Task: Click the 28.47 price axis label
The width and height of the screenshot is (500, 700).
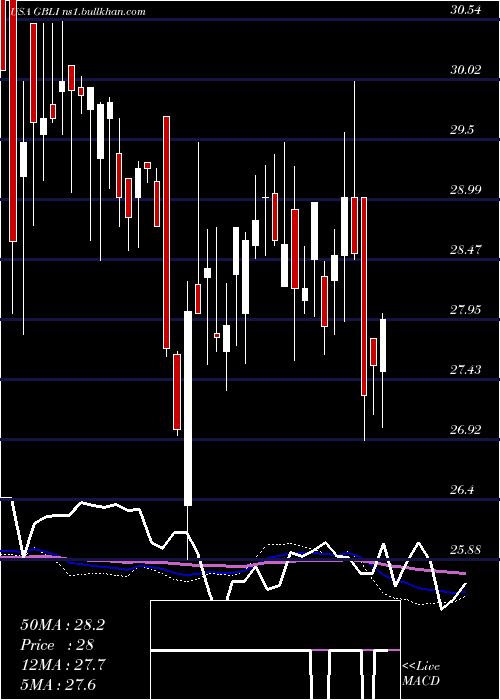Action: [x=466, y=250]
